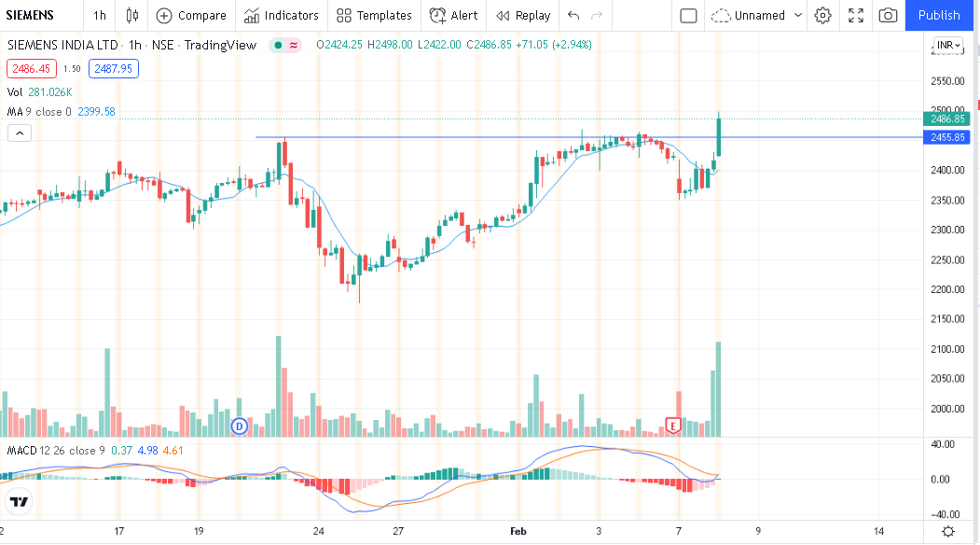
Task: Create a new Alert
Action: pos(454,15)
